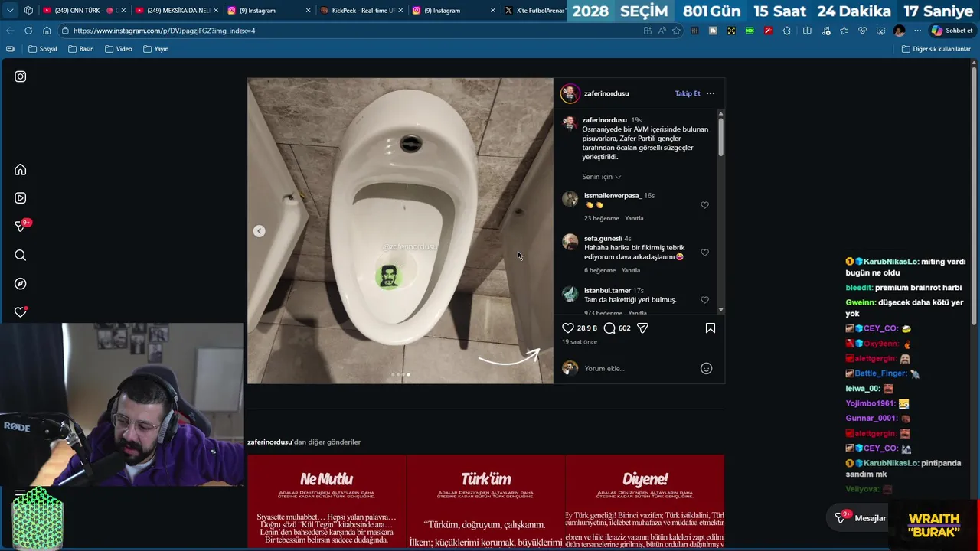Share the post with send icon
This screenshot has width=980, height=551.
(642, 328)
